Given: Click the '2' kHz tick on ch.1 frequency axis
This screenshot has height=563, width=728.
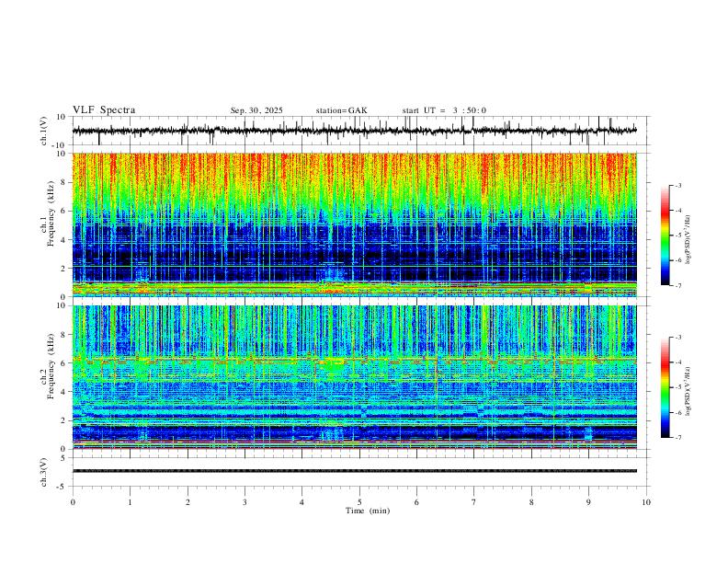Looking at the screenshot, I should pos(64,269).
